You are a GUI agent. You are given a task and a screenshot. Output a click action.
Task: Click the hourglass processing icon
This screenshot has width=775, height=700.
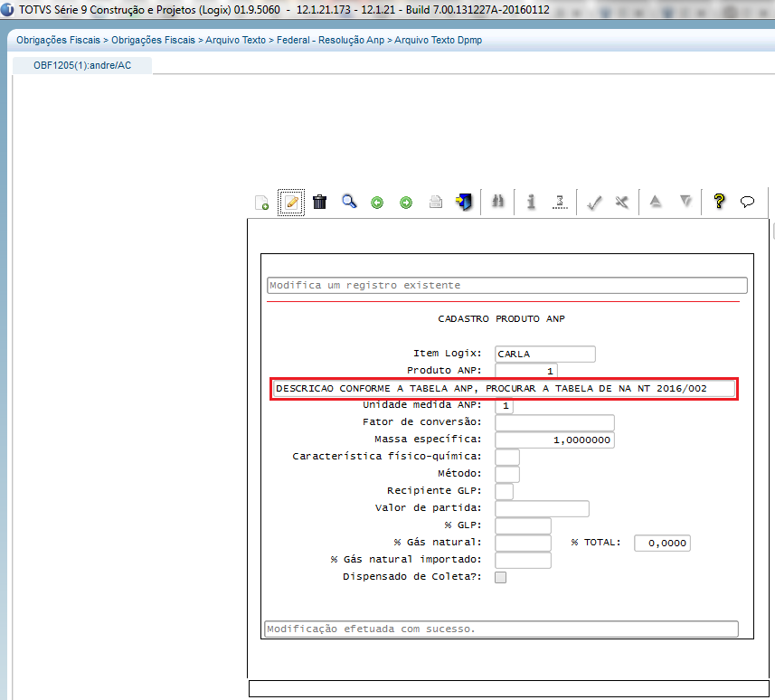click(x=560, y=202)
